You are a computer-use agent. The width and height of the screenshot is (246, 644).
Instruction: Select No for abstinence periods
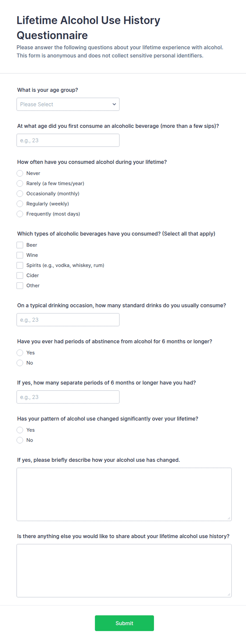click(20, 363)
